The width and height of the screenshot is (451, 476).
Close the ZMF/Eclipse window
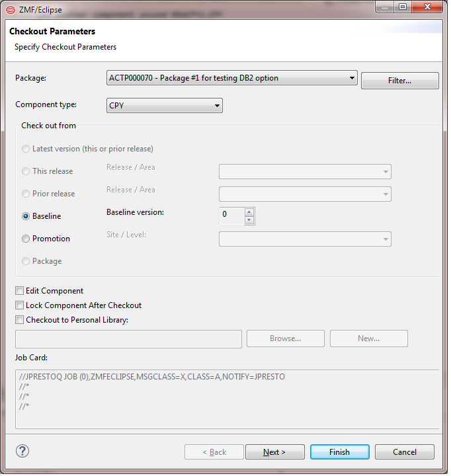[x=427, y=7]
